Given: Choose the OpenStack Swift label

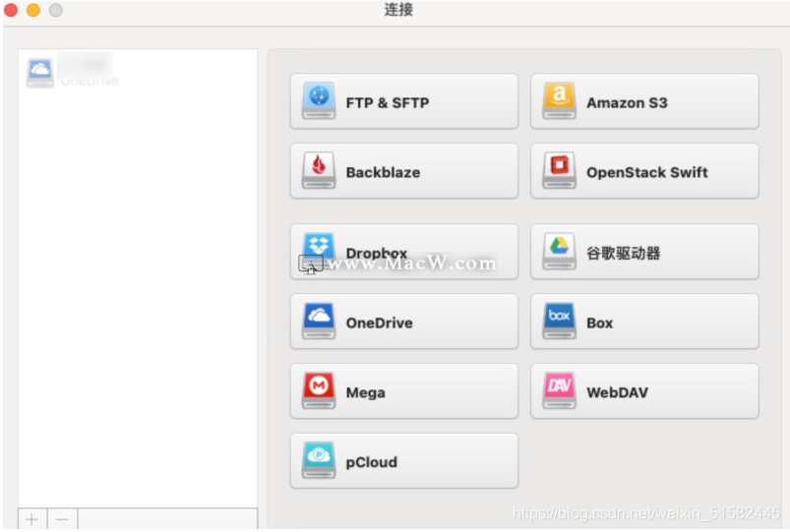Looking at the screenshot, I should click(647, 172).
